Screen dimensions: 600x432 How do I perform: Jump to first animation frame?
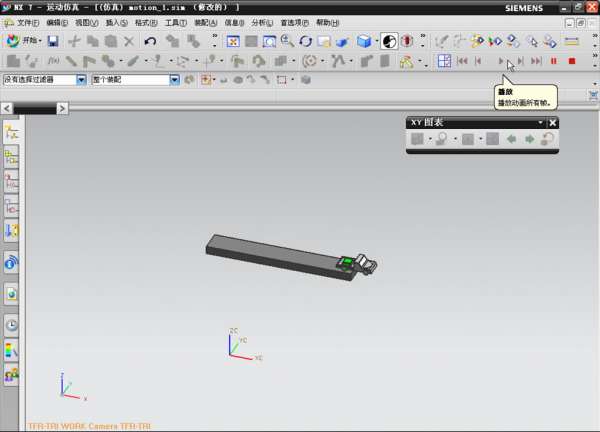[x=462, y=61]
